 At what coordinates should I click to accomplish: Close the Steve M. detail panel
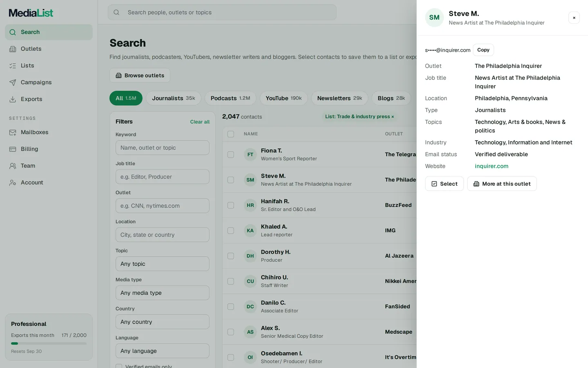click(574, 18)
